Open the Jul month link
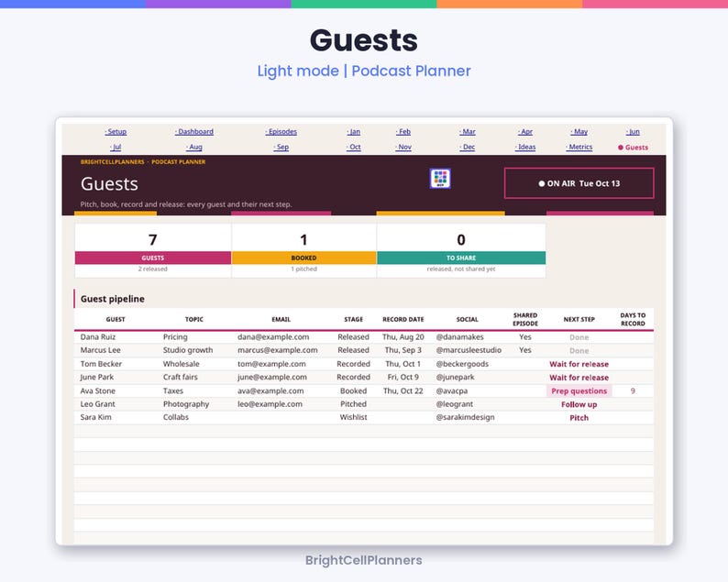 click(x=116, y=148)
